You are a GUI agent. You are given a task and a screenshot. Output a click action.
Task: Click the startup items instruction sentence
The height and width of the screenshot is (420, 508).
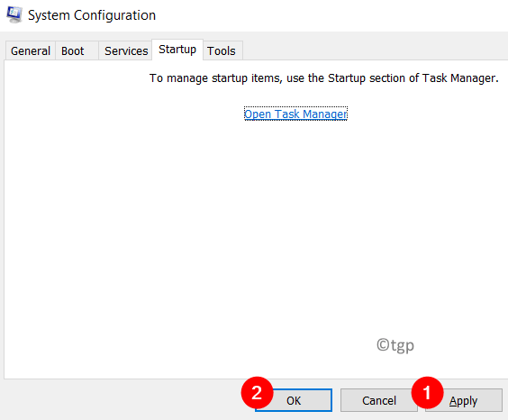click(x=323, y=78)
